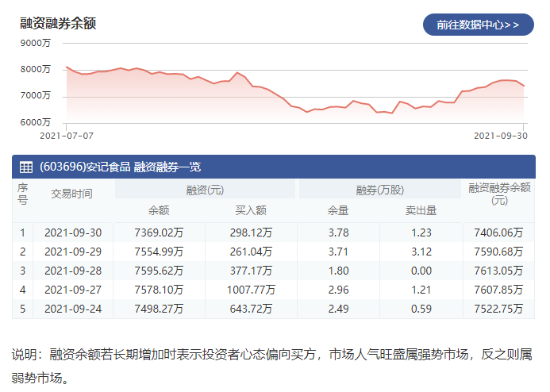This screenshot has height=392, width=550.
Task: Click the buy amount 643.72万
Action: (251, 309)
